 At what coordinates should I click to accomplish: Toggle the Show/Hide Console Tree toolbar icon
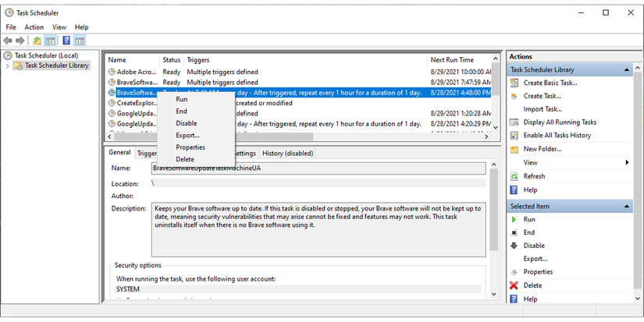pos(50,41)
